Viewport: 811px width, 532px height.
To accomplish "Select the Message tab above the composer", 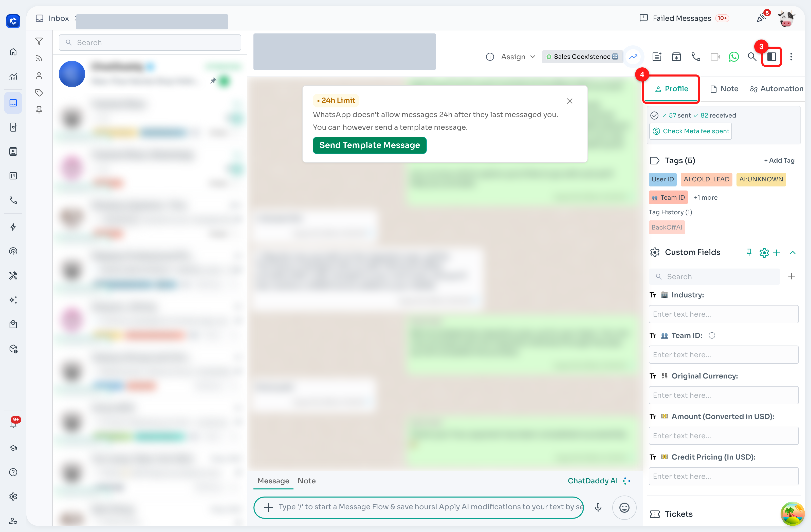I will tap(273, 481).
